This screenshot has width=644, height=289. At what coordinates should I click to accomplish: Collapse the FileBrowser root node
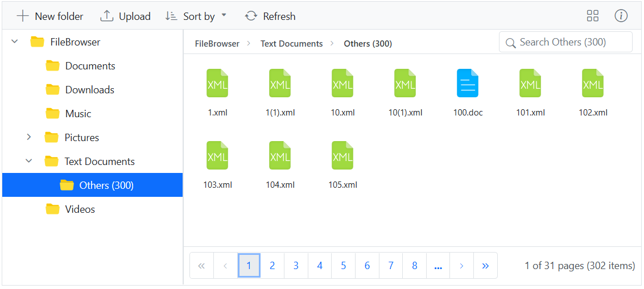(x=15, y=42)
